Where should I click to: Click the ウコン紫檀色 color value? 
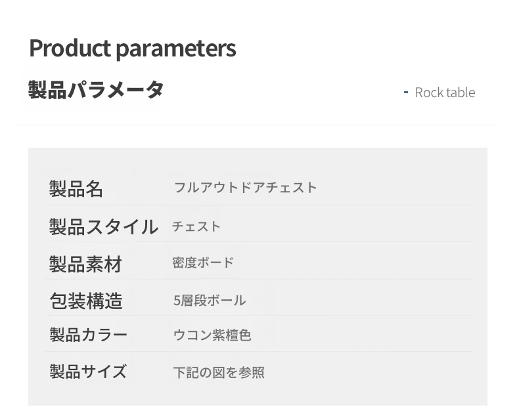[212, 335]
